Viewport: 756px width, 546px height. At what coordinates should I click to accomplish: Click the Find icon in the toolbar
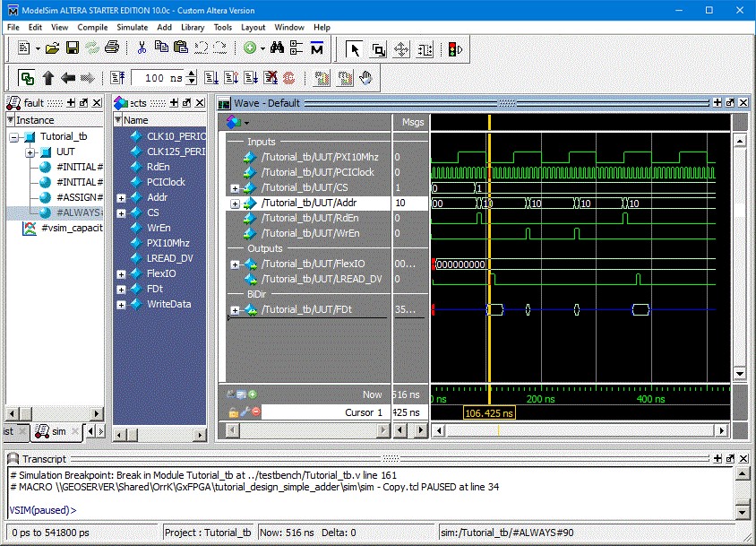click(278, 47)
